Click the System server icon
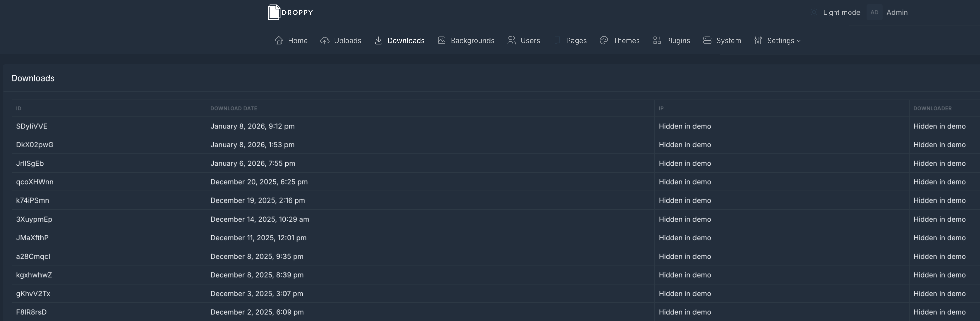980x321 pixels. point(707,40)
